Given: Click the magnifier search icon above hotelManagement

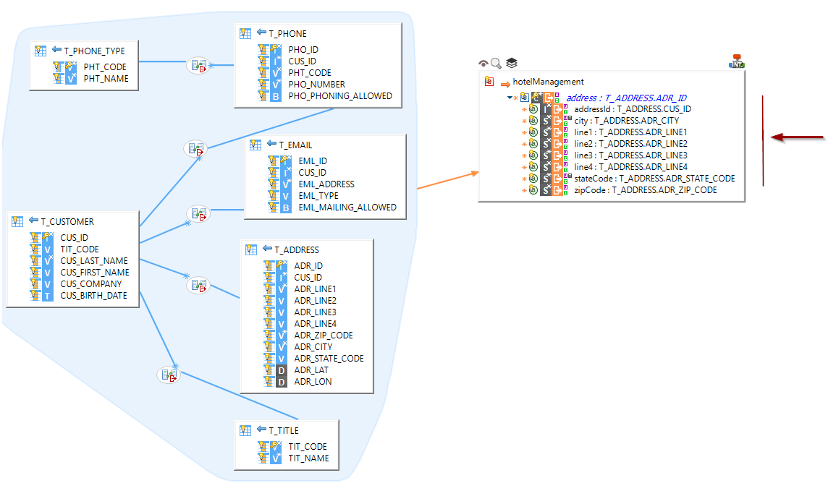Looking at the screenshot, I should click(x=497, y=64).
